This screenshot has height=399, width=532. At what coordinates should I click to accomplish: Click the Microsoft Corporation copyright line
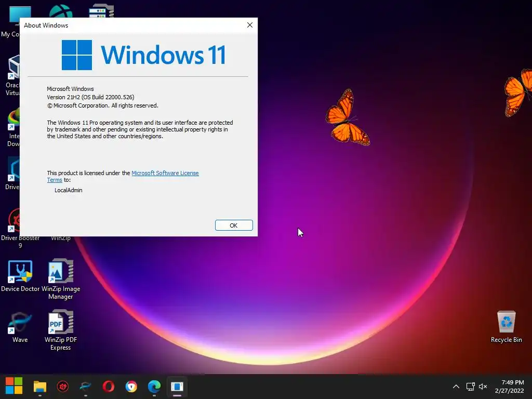[102, 105]
